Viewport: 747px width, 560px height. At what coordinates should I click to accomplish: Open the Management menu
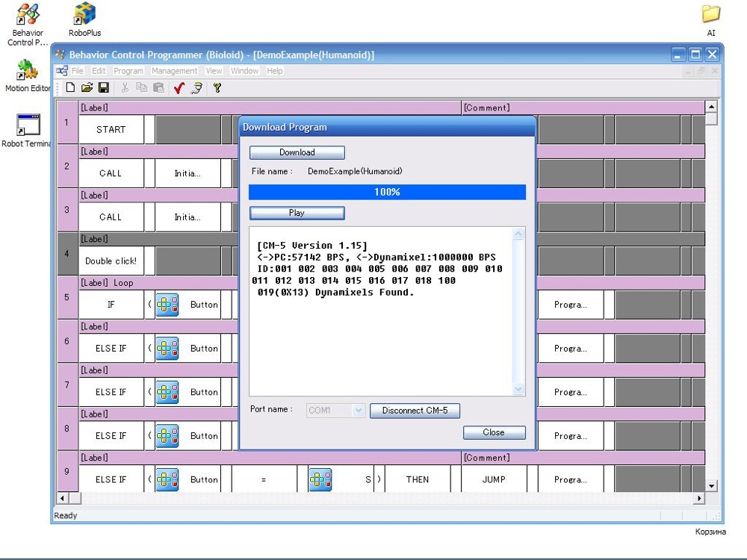click(174, 71)
